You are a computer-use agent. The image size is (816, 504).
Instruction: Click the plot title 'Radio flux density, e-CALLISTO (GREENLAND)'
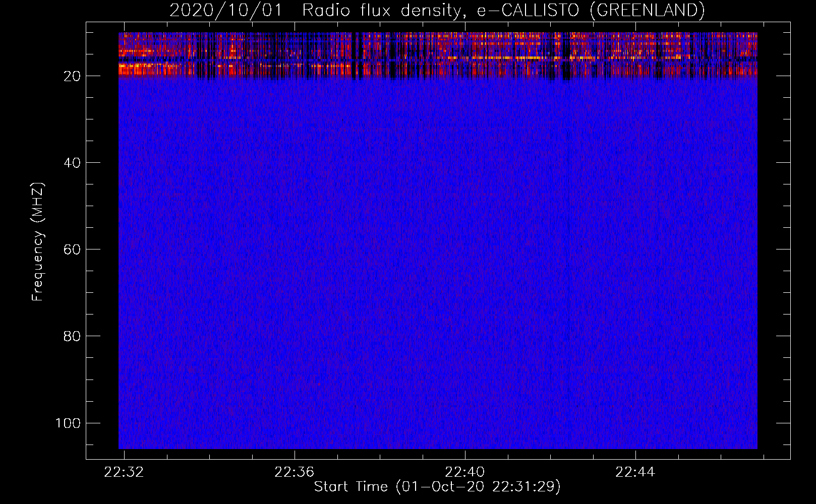pyautogui.click(x=503, y=11)
